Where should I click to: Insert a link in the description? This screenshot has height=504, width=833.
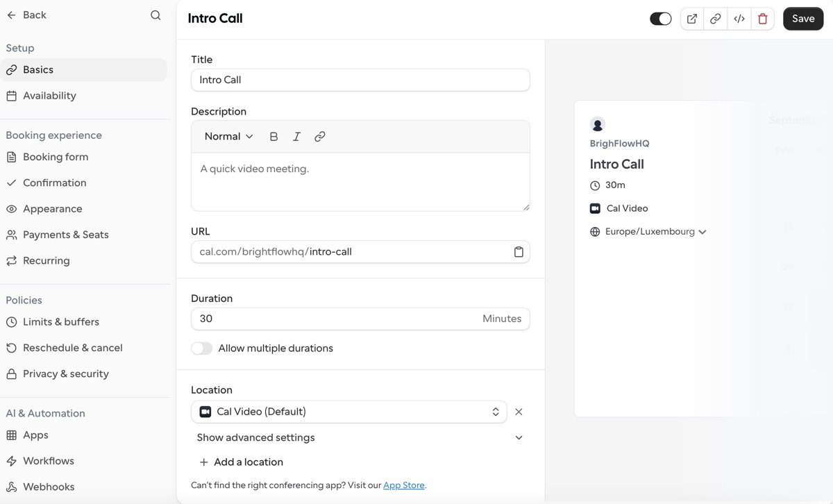320,137
